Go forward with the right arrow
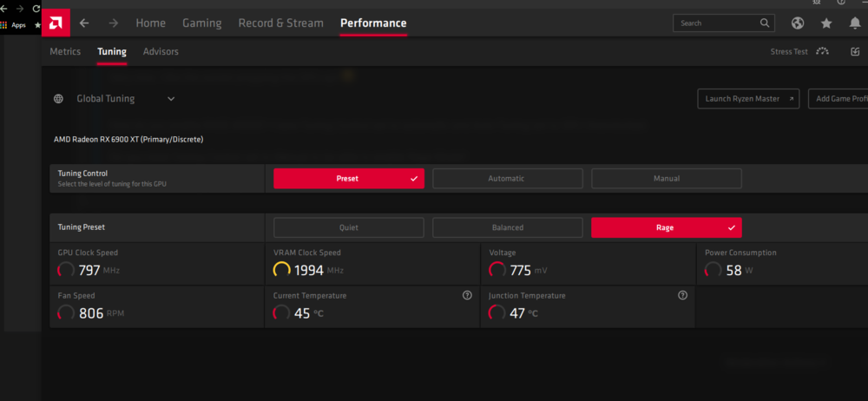 (x=114, y=23)
